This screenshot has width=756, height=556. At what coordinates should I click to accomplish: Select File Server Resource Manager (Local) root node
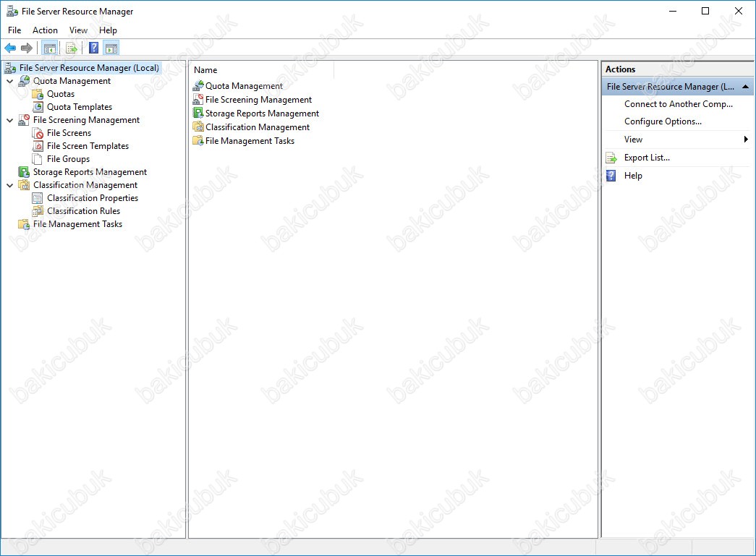pyautogui.click(x=89, y=68)
